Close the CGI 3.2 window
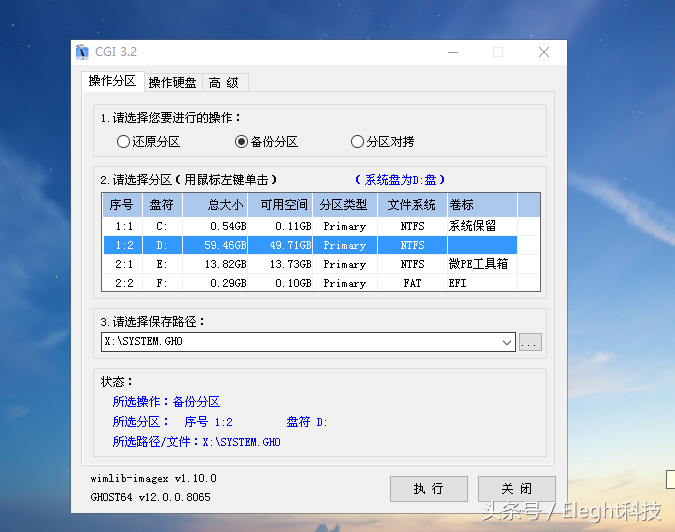 coord(544,53)
